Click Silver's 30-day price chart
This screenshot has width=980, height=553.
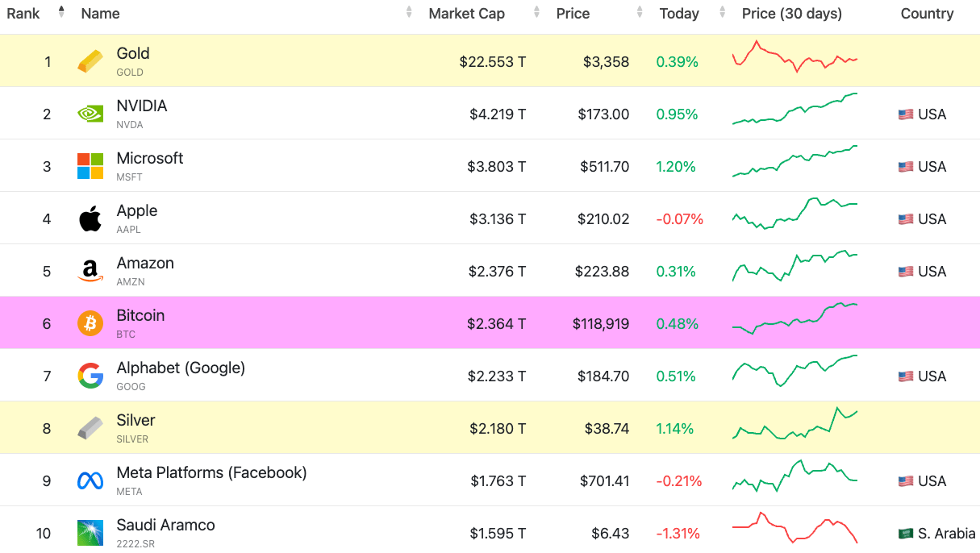click(x=794, y=423)
